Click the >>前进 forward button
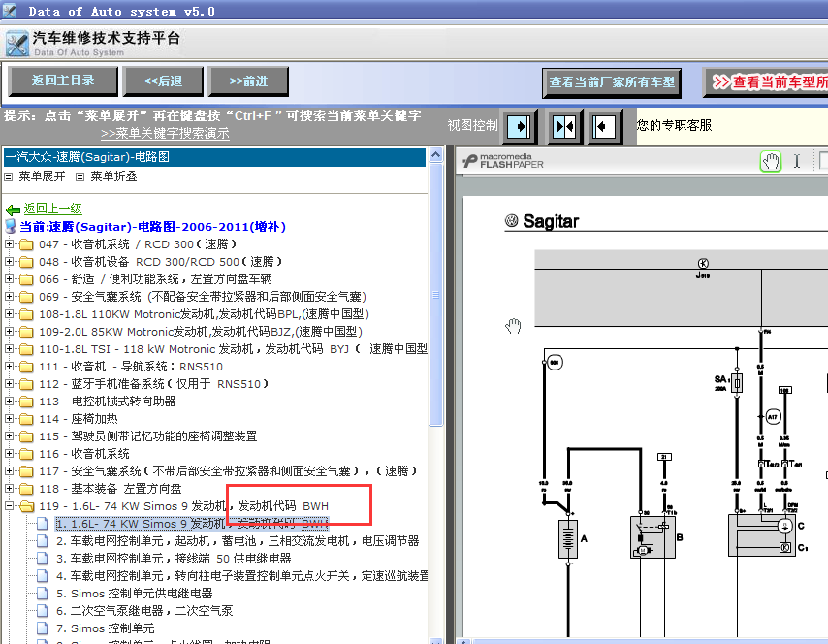828x644 pixels. pos(248,81)
